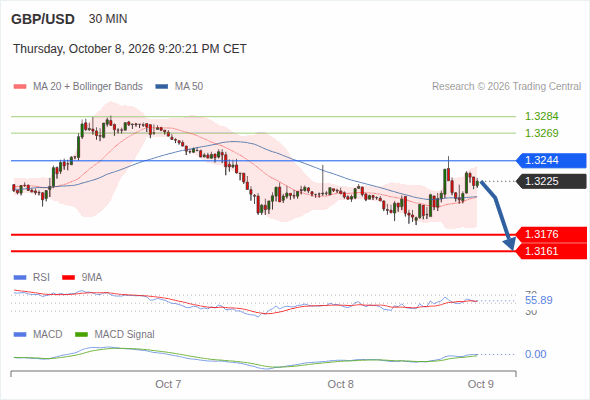Click the Oct 7 date axis label
Image resolution: width=590 pixels, height=400 pixels.
click(168, 384)
